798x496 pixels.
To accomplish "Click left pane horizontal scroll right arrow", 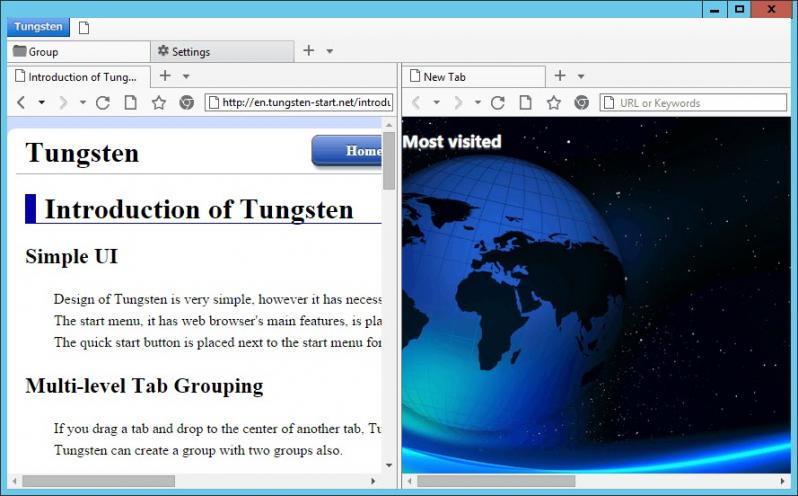I will (373, 481).
